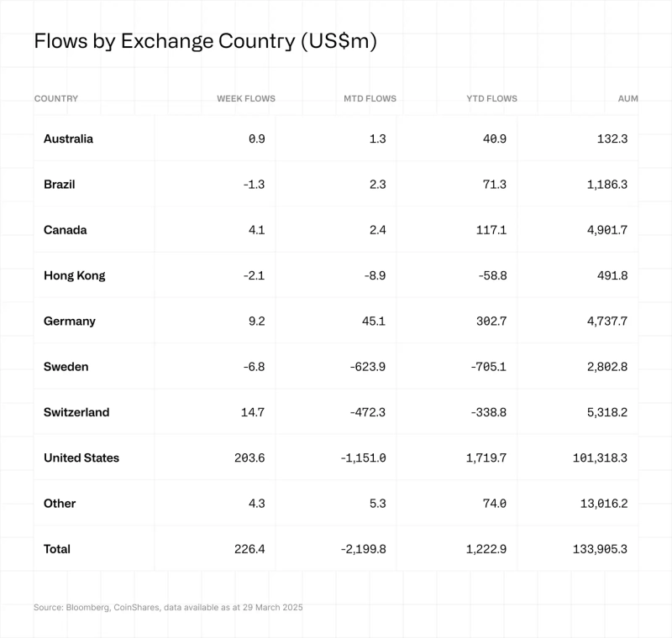The width and height of the screenshot is (672, 638).
Task: Select the Switzerland row label
Action: [x=76, y=412]
